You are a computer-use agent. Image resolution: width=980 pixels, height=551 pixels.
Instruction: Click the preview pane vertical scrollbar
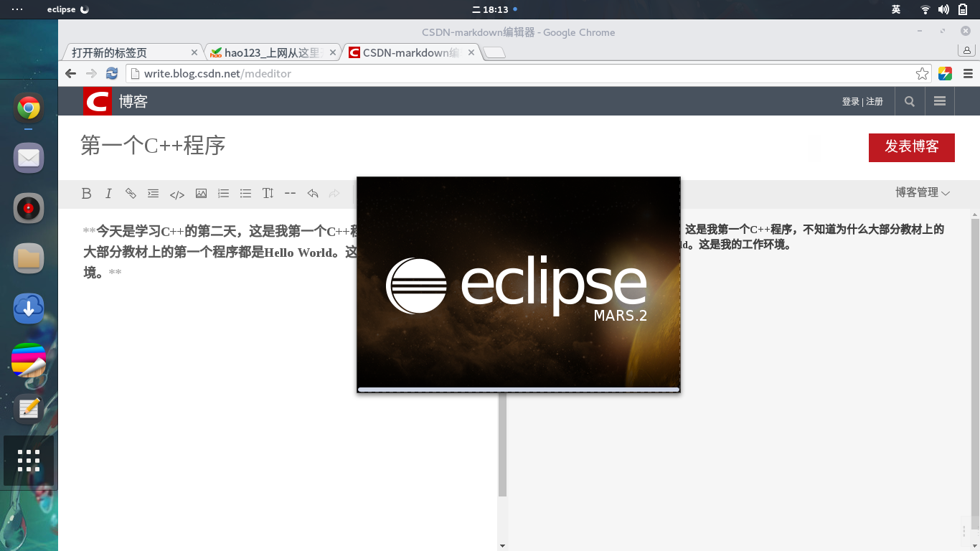(975, 373)
